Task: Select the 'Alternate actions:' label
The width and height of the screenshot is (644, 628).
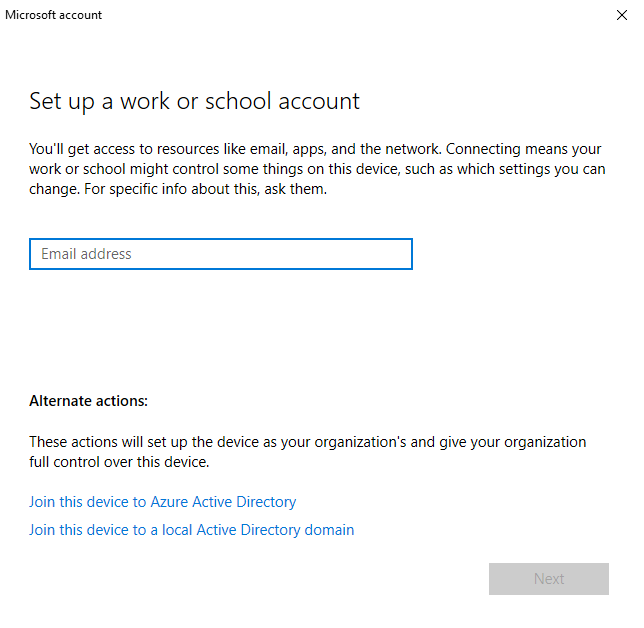Action: tap(88, 401)
